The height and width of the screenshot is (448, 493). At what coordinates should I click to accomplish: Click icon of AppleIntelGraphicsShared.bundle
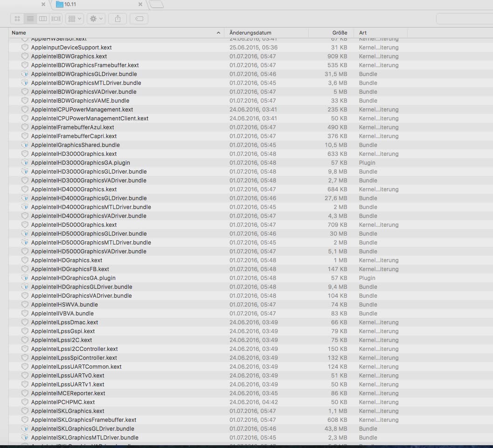point(25,145)
